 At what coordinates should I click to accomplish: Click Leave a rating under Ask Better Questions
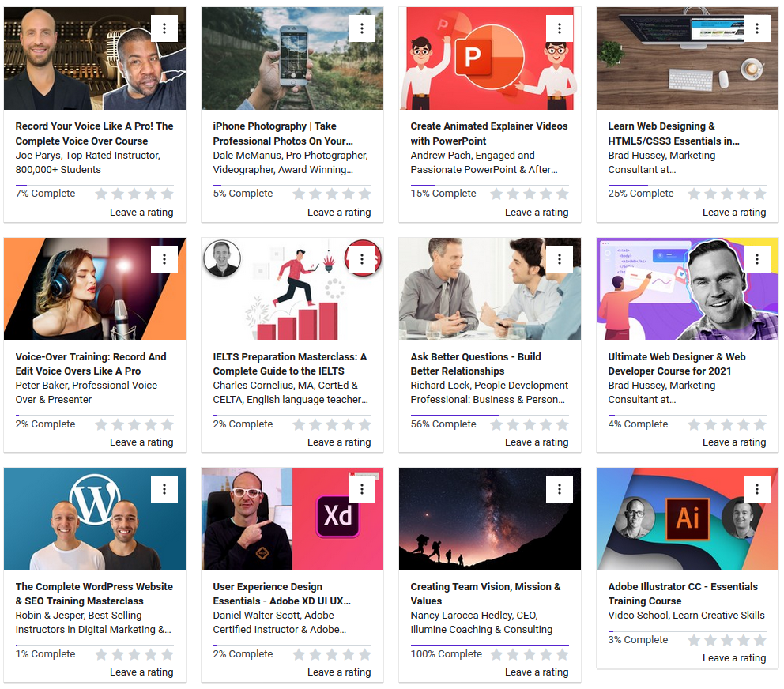537,442
